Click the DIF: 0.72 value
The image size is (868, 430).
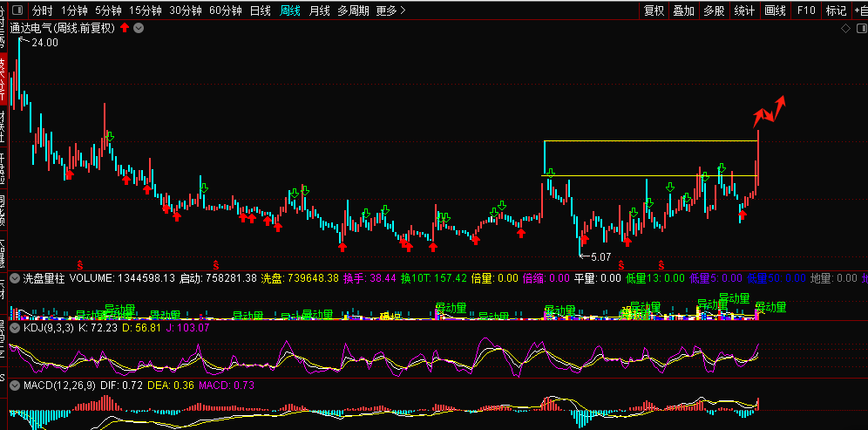click(x=121, y=385)
